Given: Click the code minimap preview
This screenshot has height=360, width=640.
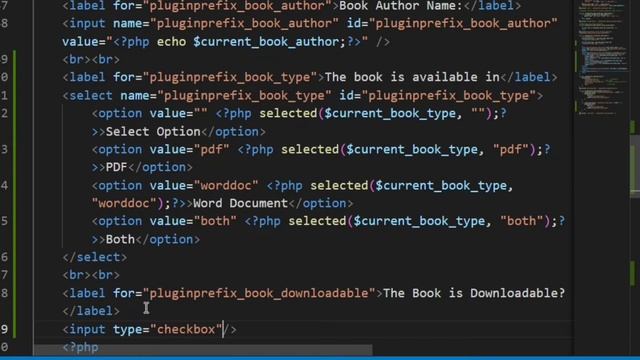Looking at the screenshot, I should [x=602, y=57].
